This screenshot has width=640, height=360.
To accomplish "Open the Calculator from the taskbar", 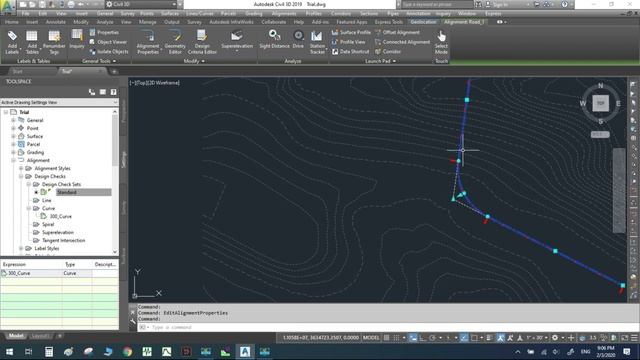I will [49, 351].
